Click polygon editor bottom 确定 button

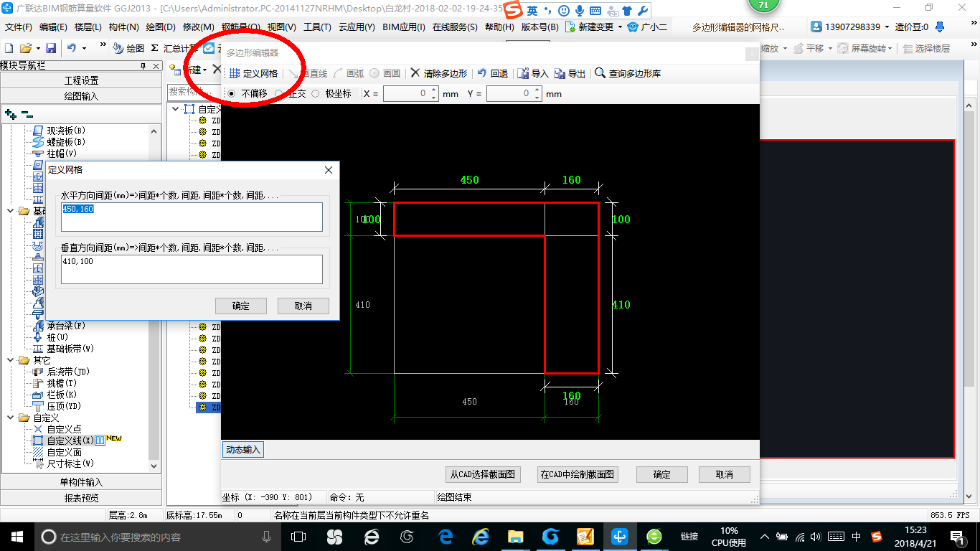662,474
